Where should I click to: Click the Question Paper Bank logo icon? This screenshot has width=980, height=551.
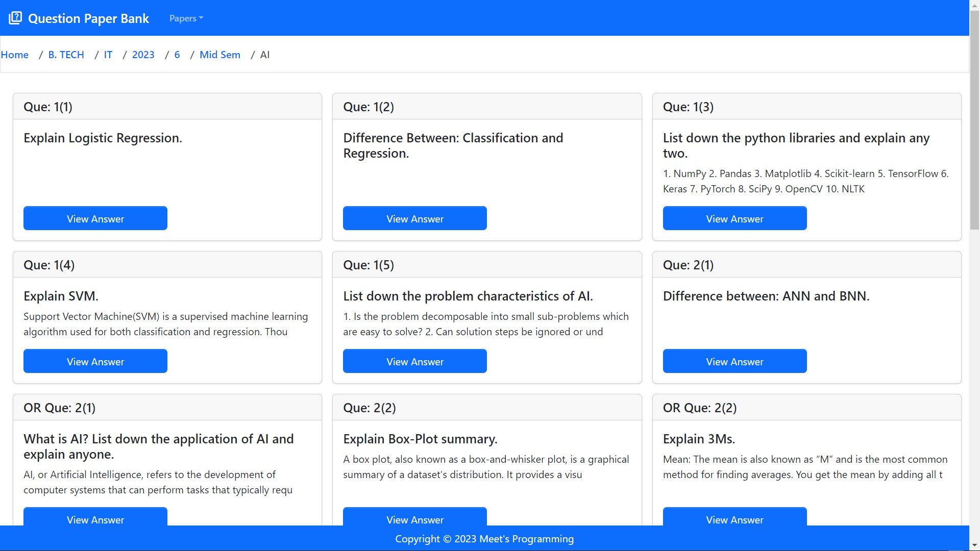(x=15, y=18)
